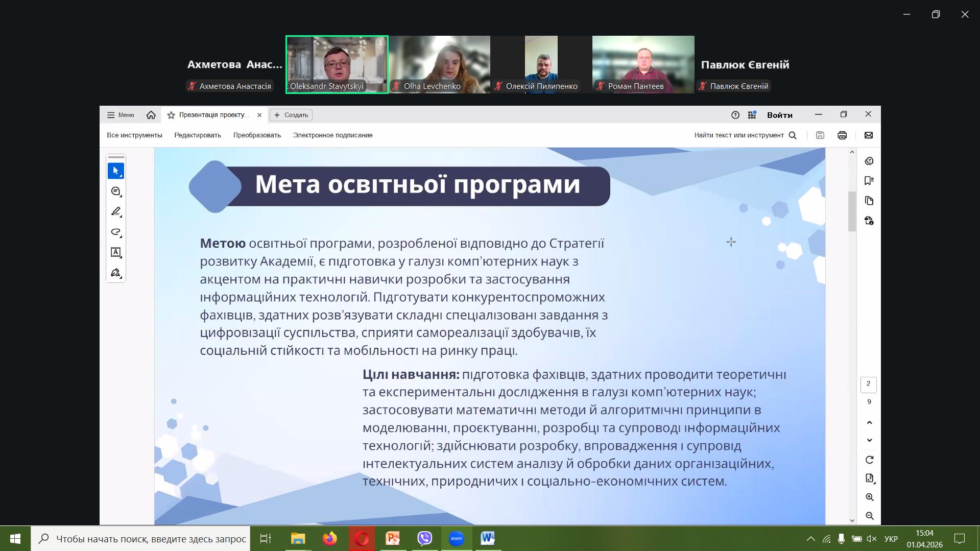Star the Презентація проекту tab
This screenshot has width=980, height=551.
[171, 115]
